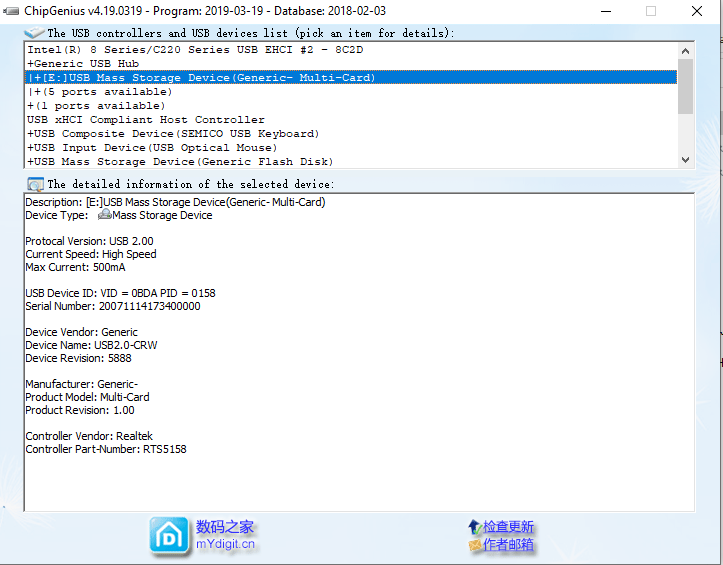This screenshot has width=723, height=565.
Task: Click the check update arrow icon
Action: [474, 526]
